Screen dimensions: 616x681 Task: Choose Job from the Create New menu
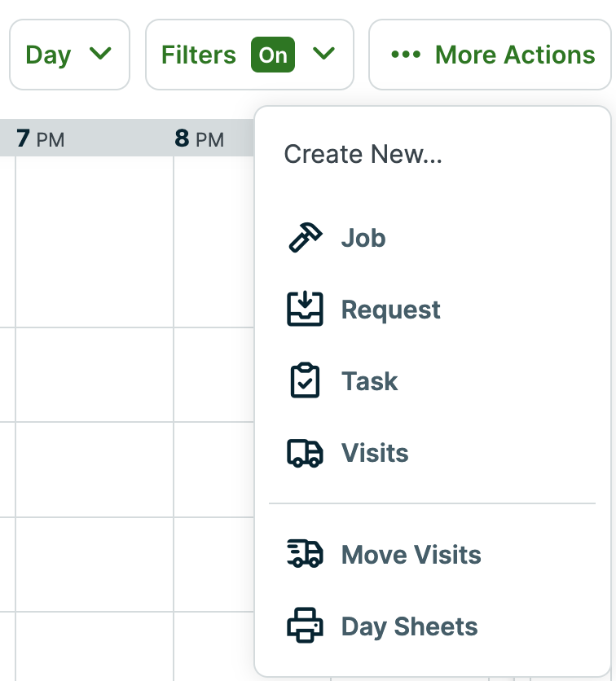coord(363,238)
